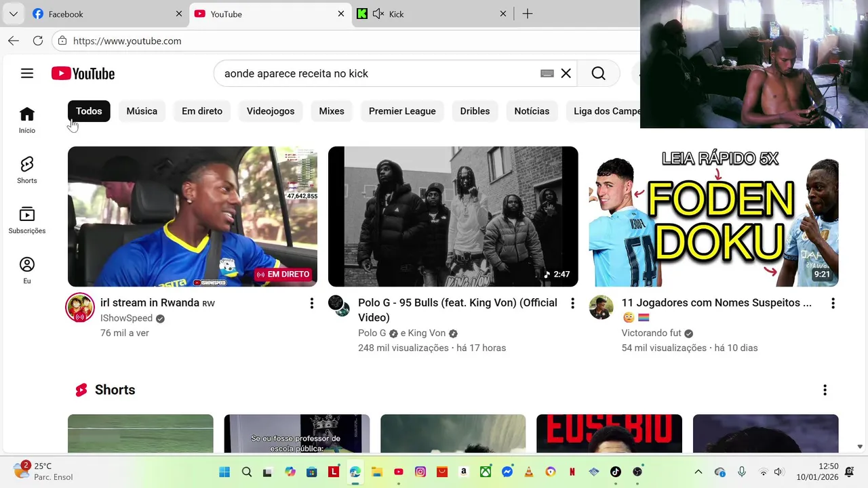Open Windows taskbar search
The image size is (868, 488).
pos(246,472)
